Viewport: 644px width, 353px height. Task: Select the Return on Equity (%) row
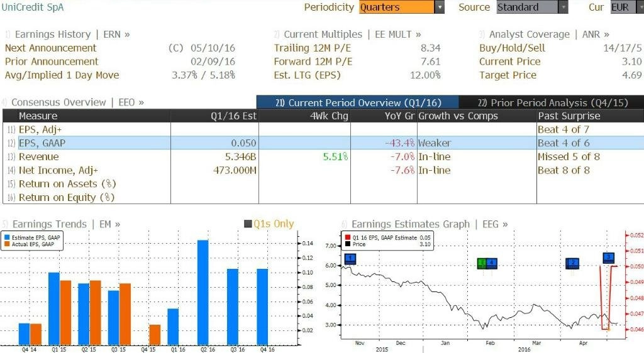[x=323, y=197]
